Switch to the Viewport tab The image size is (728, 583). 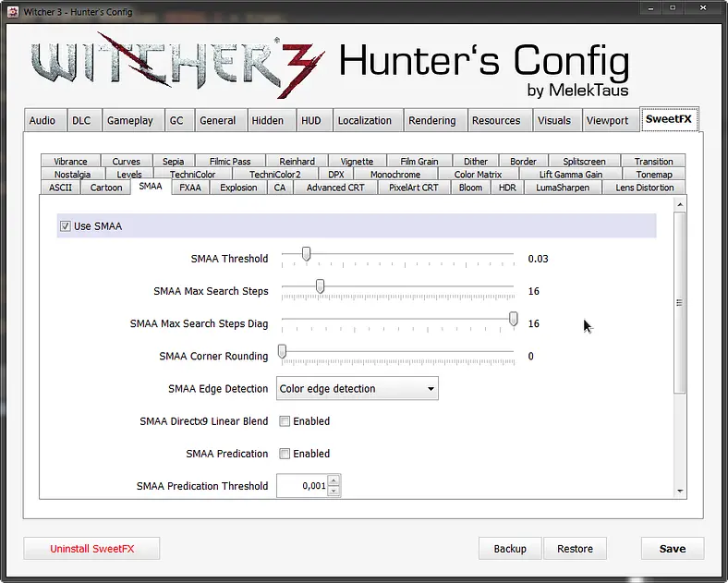pos(611,121)
